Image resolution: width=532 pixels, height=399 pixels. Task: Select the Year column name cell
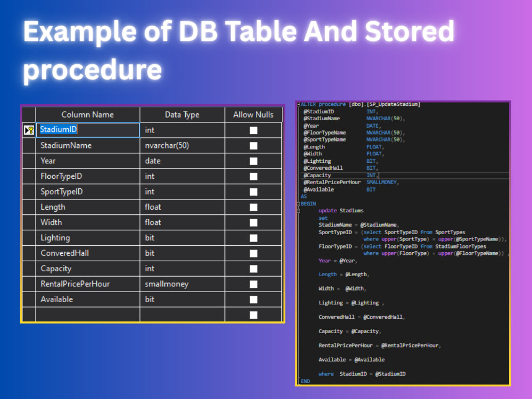[x=88, y=161]
